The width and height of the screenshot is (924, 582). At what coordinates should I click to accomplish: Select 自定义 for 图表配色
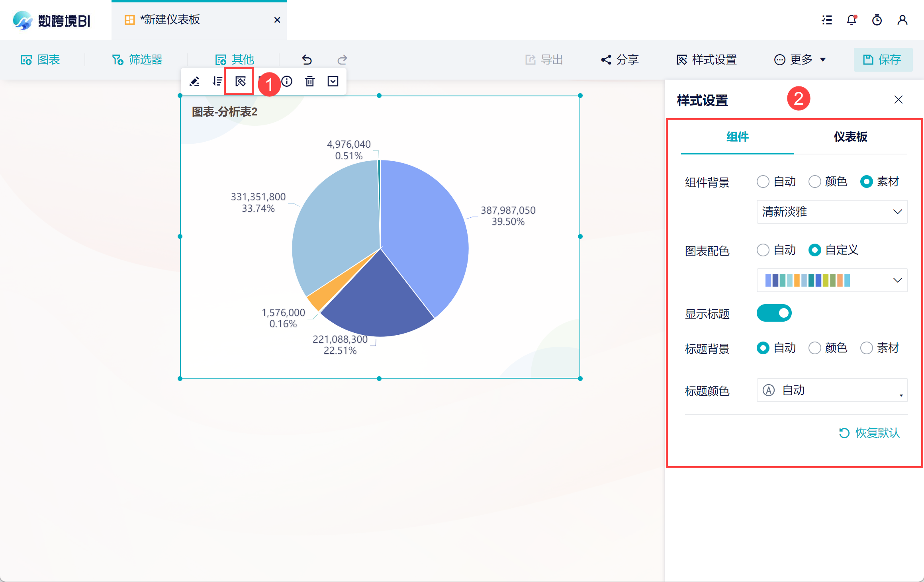(x=834, y=250)
